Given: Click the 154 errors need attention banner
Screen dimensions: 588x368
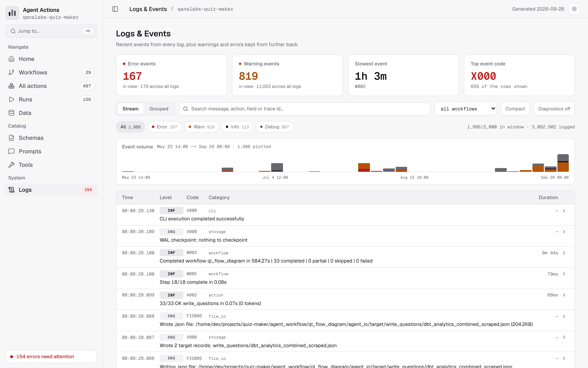Looking at the screenshot, I should click(51, 357).
